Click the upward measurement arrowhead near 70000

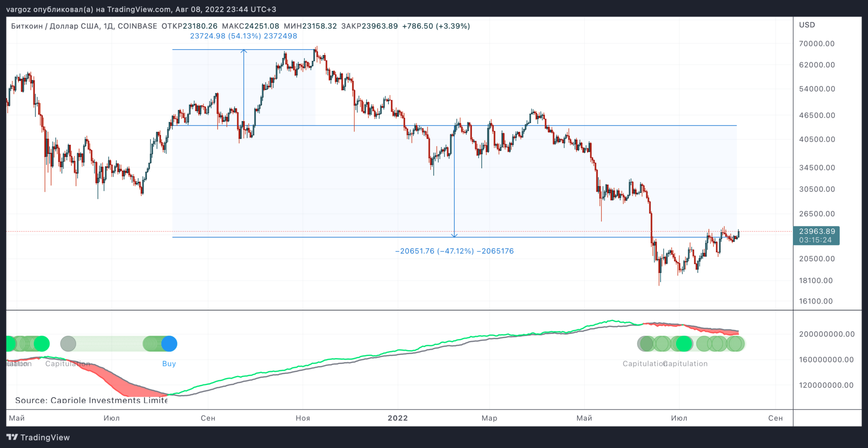point(244,51)
